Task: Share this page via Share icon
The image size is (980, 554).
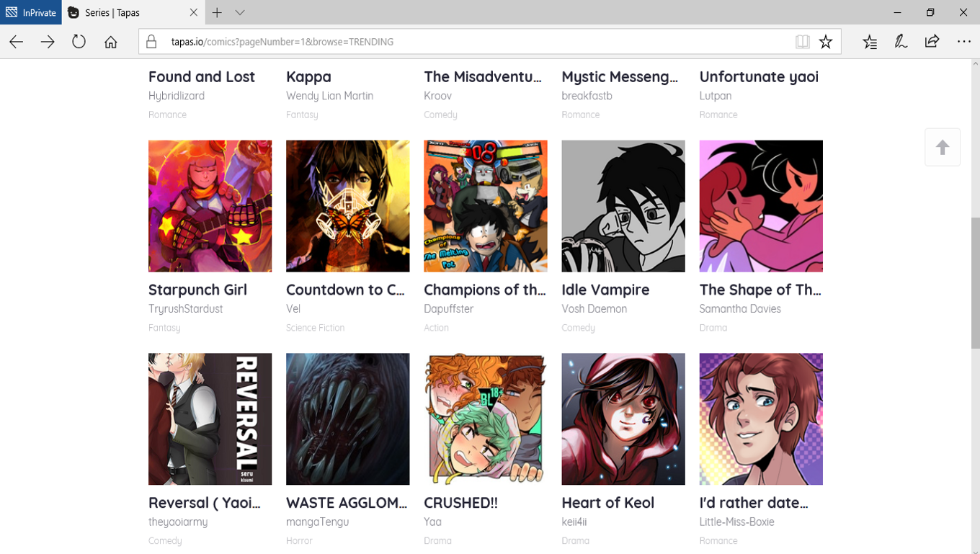Action: point(932,42)
